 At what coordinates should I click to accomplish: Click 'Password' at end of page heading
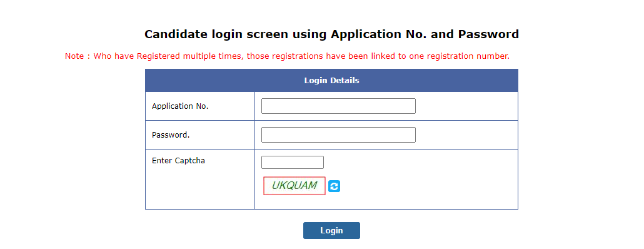489,34
